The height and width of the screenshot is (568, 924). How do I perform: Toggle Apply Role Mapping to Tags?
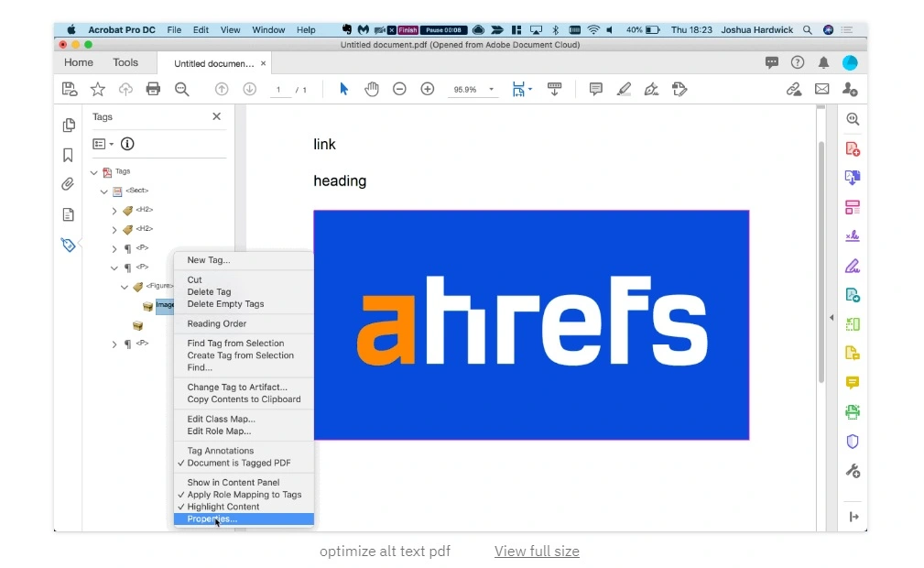pos(244,495)
